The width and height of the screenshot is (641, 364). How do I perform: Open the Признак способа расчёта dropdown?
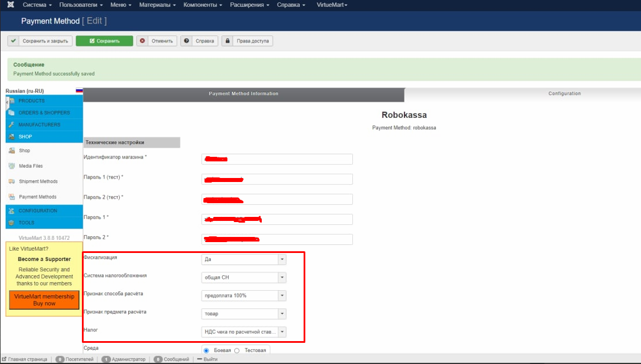pyautogui.click(x=243, y=295)
